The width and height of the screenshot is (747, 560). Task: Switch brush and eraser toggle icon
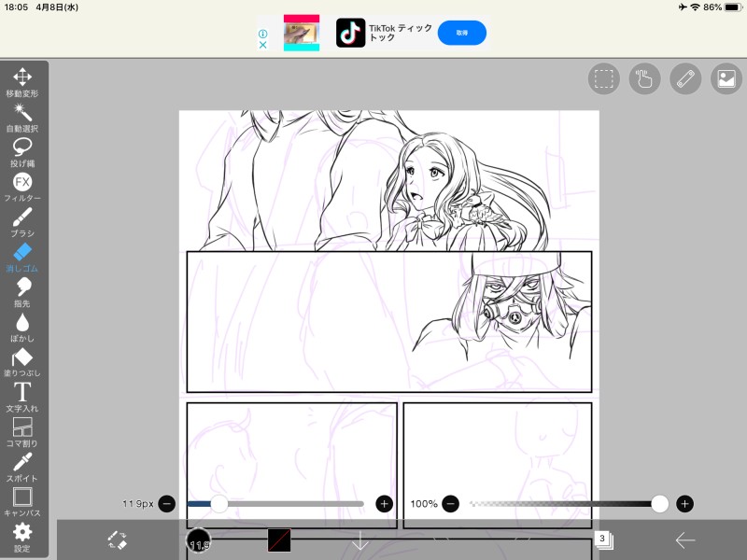coord(118,540)
